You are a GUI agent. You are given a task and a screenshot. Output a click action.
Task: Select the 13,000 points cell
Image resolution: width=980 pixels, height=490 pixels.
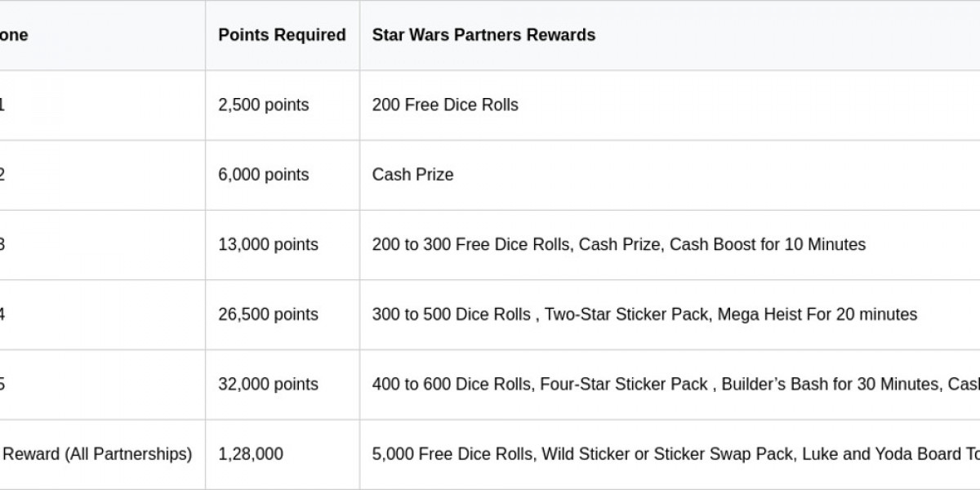[268, 245]
